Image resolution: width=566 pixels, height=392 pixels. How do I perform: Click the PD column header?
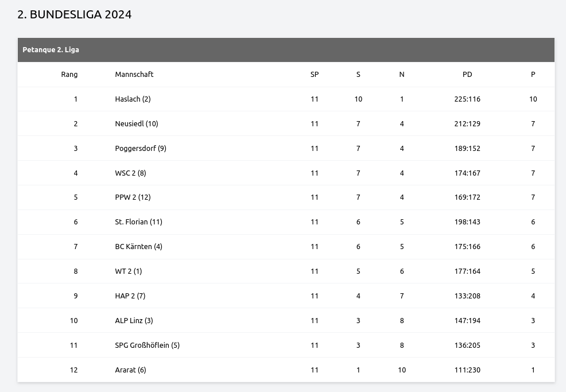pos(467,74)
